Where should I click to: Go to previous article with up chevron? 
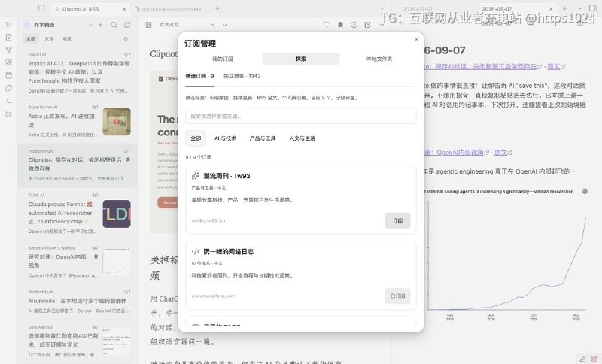(212, 25)
